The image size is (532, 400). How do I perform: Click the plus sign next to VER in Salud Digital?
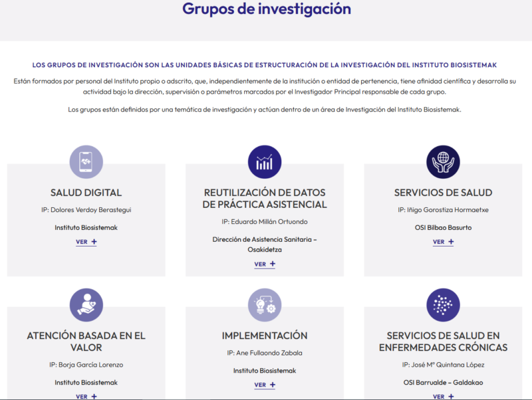tap(94, 242)
